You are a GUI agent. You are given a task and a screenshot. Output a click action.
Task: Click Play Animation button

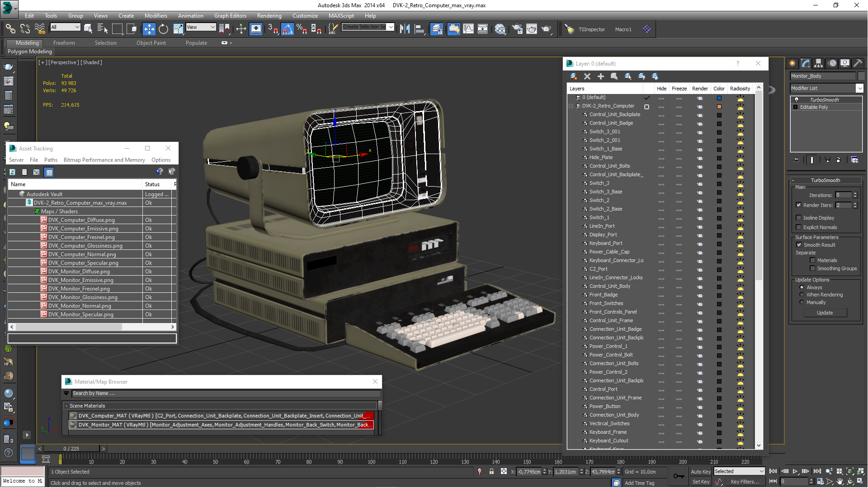(795, 471)
